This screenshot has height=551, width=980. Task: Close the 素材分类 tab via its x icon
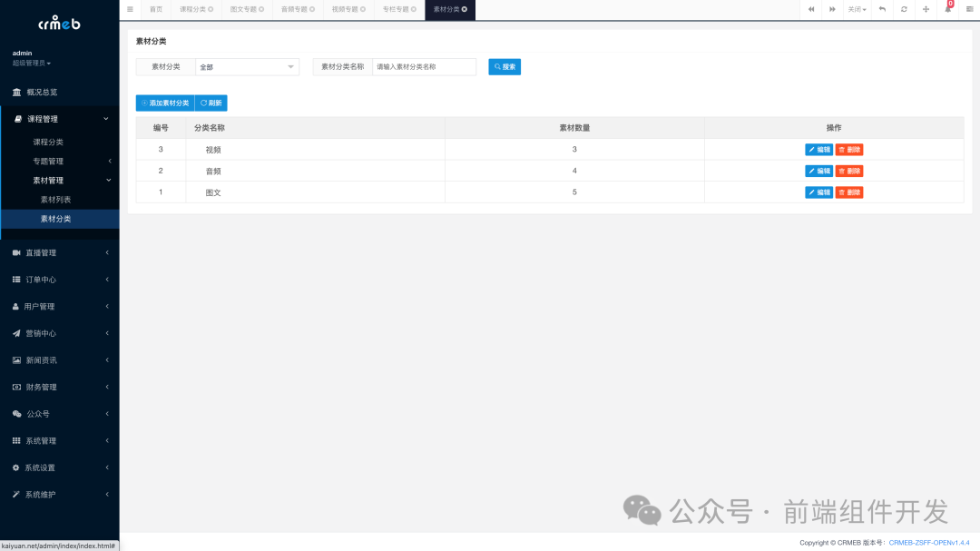click(x=465, y=9)
